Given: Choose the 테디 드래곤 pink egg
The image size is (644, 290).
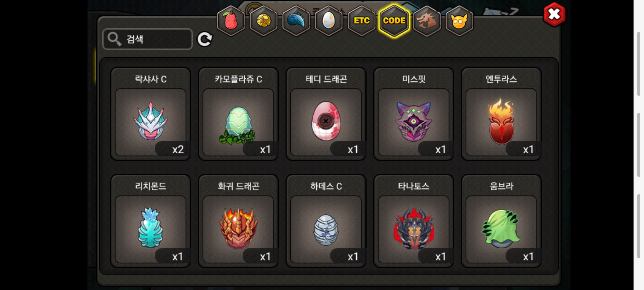Looking at the screenshot, I should tap(326, 114).
